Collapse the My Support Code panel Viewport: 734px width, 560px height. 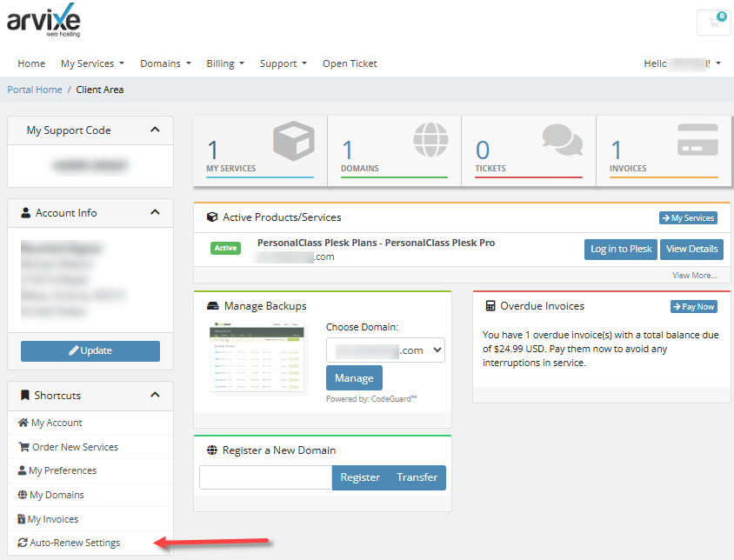pyautogui.click(x=155, y=130)
